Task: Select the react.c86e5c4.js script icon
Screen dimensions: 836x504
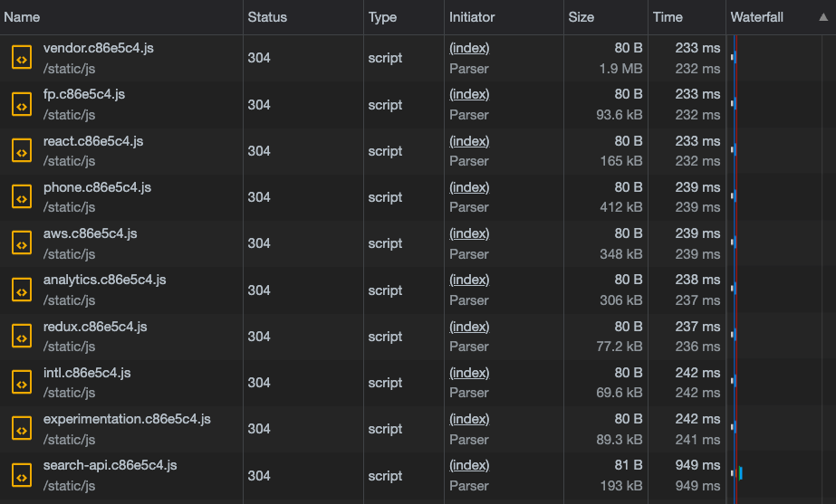Action: (22, 151)
